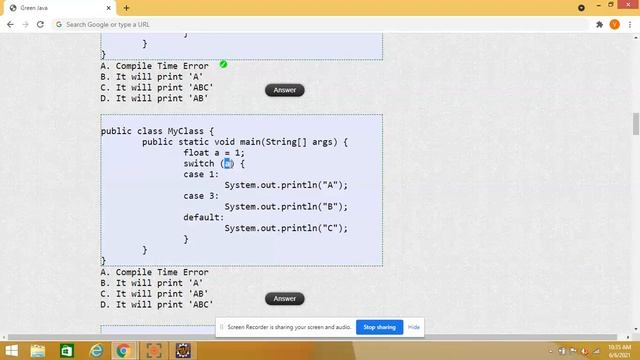Hide the screen sharing notification
Viewport: 640px width, 360px height.
[x=413, y=327]
